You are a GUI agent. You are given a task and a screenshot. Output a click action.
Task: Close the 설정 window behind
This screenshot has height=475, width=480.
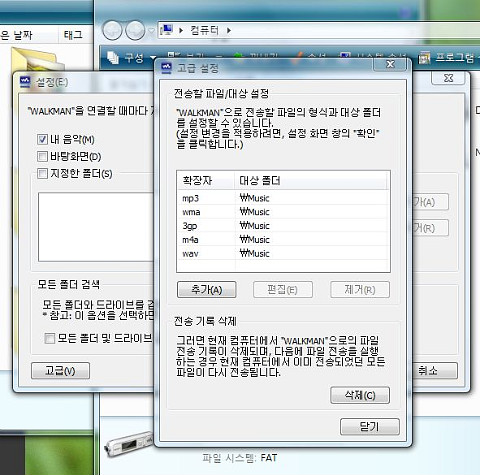click(449, 78)
